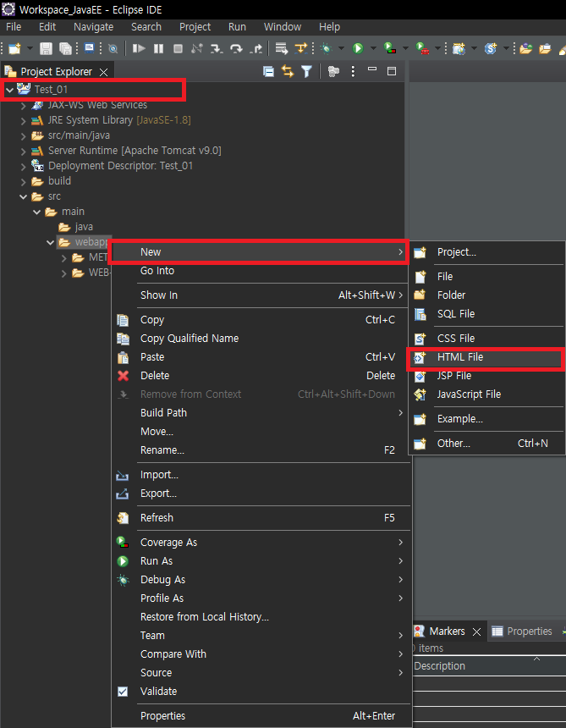Open dropdown arrow next to New toolbar icon
The image size is (566, 728).
pyautogui.click(x=30, y=48)
